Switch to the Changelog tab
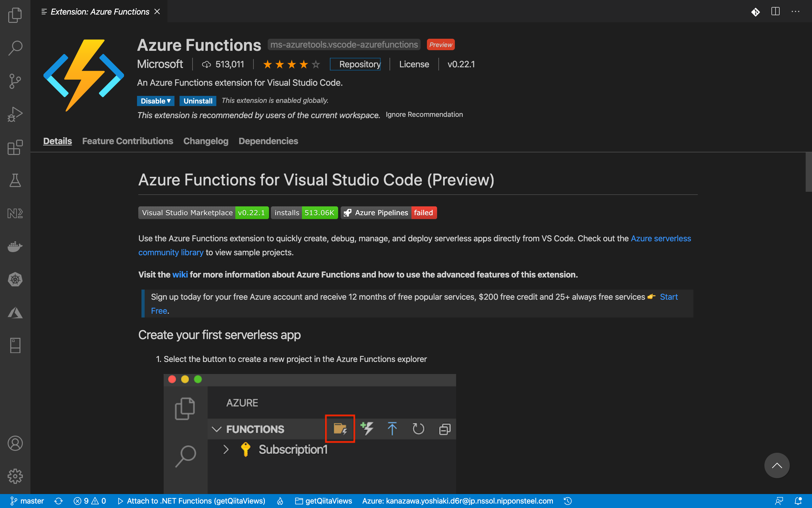The image size is (812, 508). pyautogui.click(x=206, y=141)
